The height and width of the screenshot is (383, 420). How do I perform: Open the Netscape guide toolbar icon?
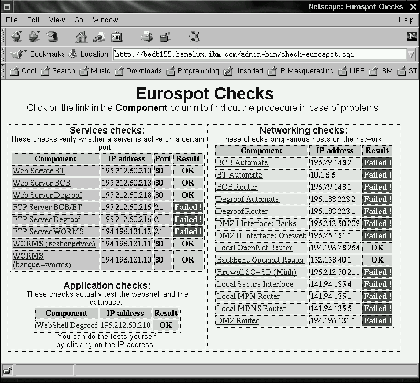[x=117, y=37]
